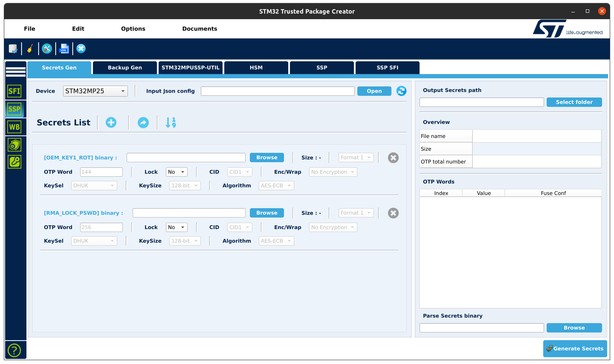Image resolution: width=614 pixels, height=364 pixels.
Task: Click the export arrow icon beside Secrets List
Action: click(x=143, y=122)
